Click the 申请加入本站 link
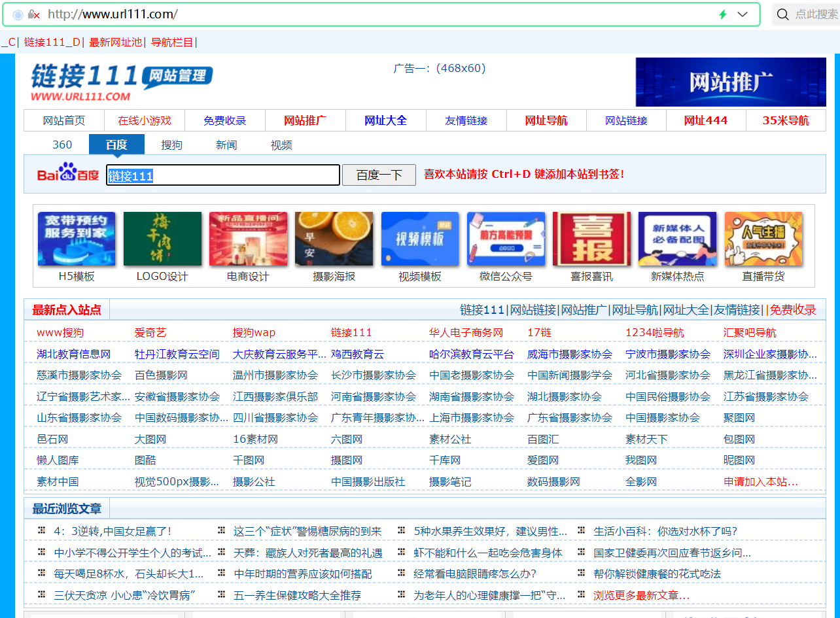 pos(761,481)
